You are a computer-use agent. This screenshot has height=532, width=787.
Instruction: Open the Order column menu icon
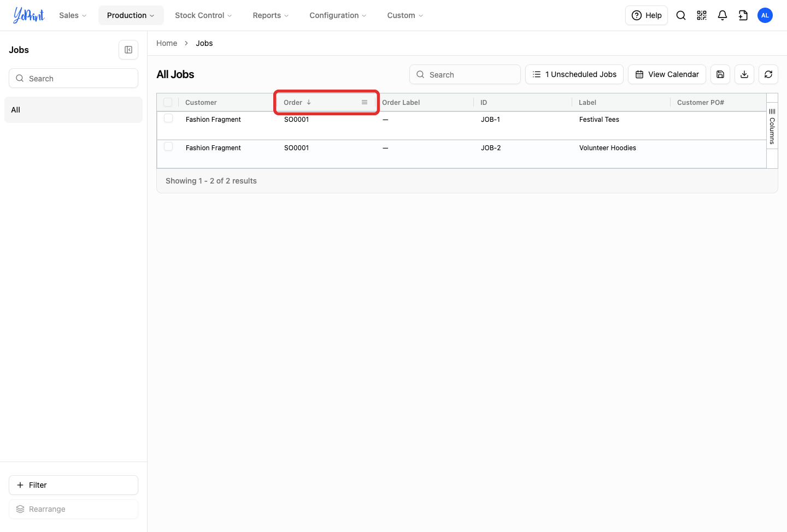click(365, 102)
